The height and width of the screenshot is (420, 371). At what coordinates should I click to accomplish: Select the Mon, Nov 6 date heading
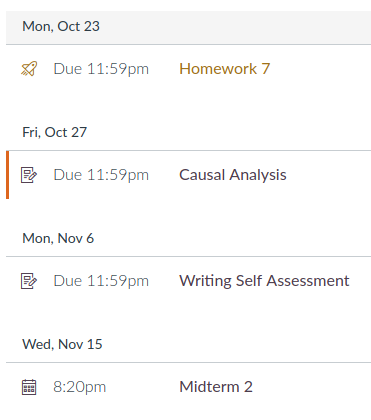(x=58, y=238)
